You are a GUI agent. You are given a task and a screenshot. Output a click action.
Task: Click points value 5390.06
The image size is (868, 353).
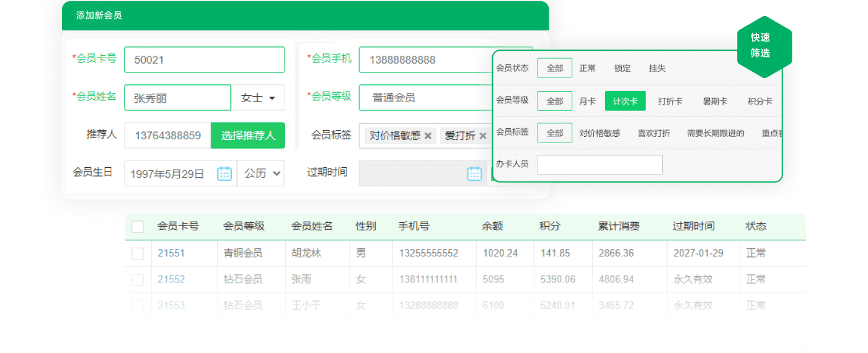click(558, 279)
